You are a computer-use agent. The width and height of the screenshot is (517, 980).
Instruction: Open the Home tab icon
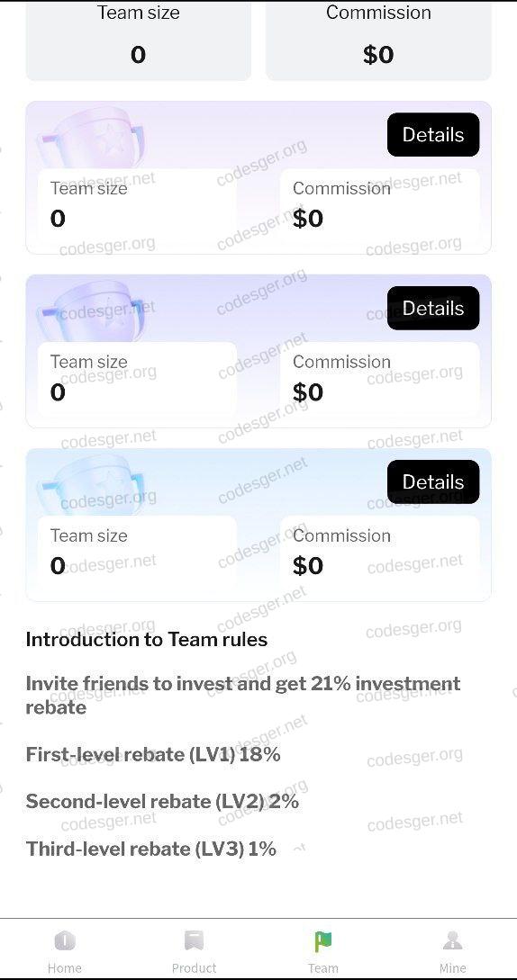click(65, 940)
